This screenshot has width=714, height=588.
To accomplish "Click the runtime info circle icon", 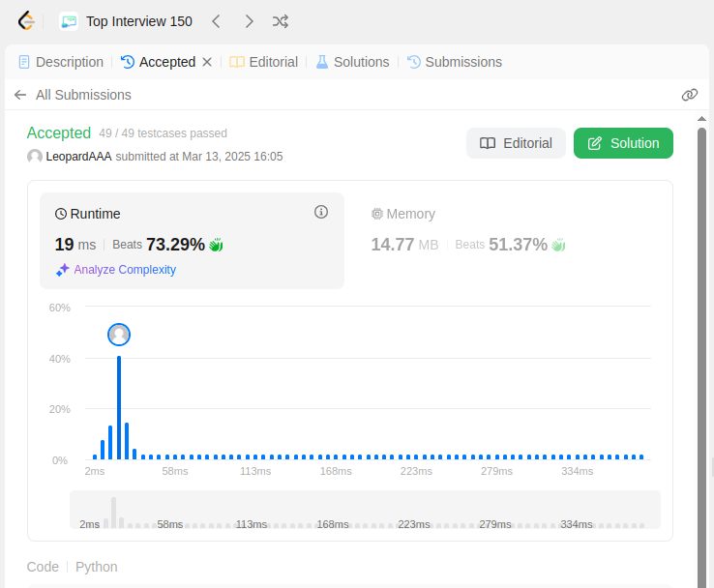I will (x=321, y=212).
